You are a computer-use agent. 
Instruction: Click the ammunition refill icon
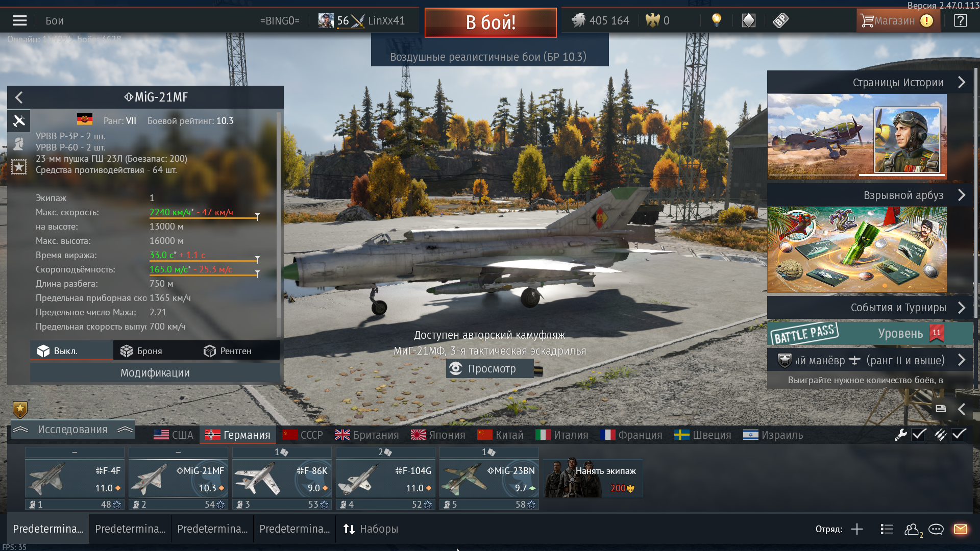940,435
